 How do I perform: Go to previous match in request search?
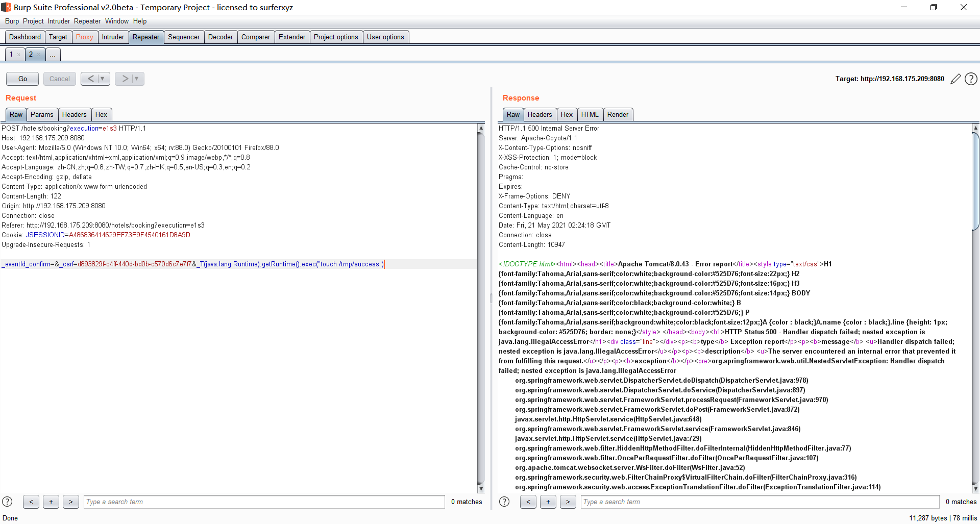click(x=31, y=502)
